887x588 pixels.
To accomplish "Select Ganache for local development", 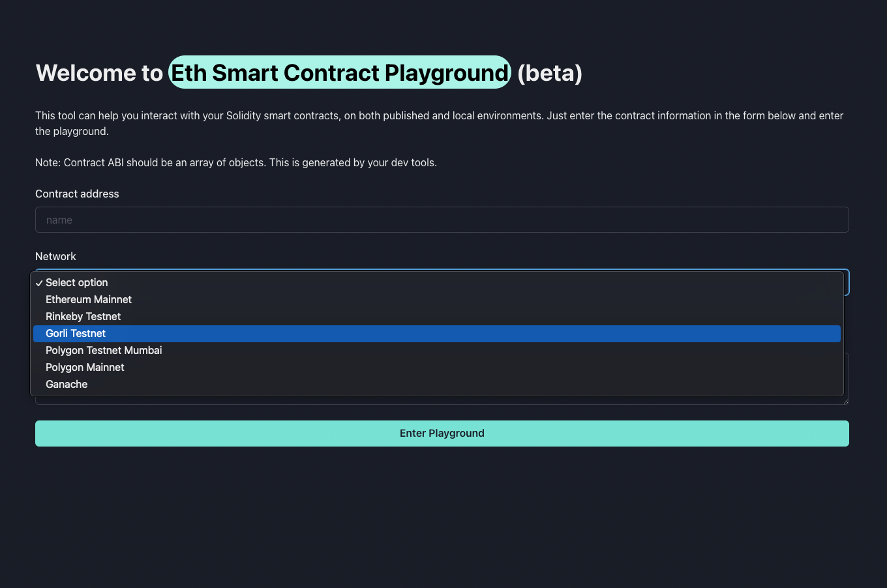I will 66,384.
